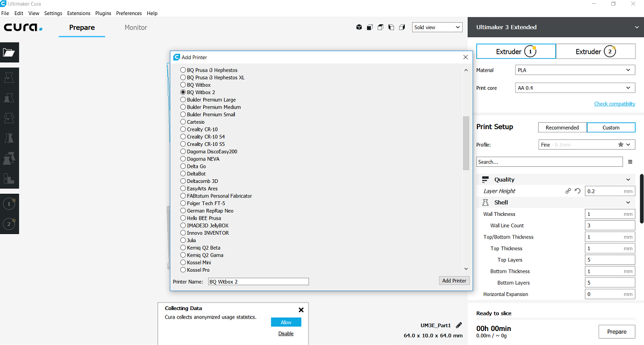644x345 pixels.
Task: Click the Layer Height value field
Action: click(x=610, y=191)
